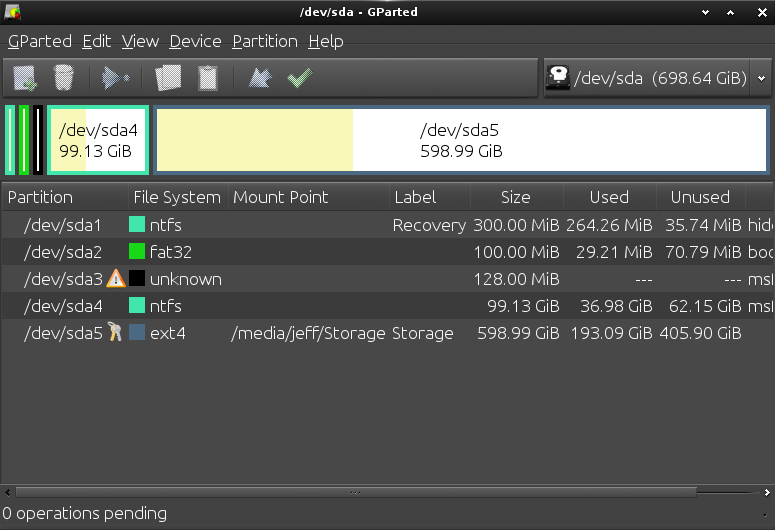
Task: Select the /dev/sda3 partition row
Action: pos(388,279)
